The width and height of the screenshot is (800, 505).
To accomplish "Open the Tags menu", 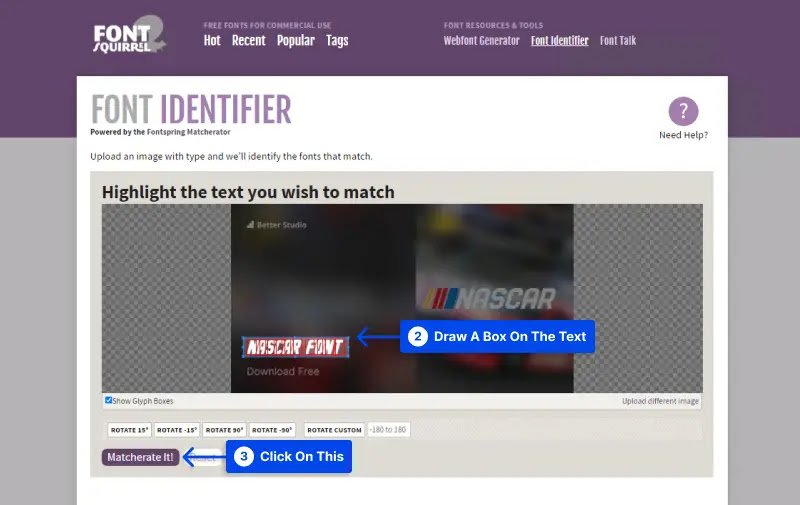I will click(337, 41).
